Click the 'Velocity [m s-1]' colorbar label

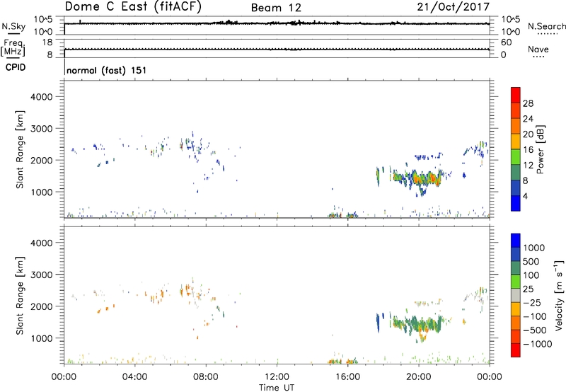559,294
